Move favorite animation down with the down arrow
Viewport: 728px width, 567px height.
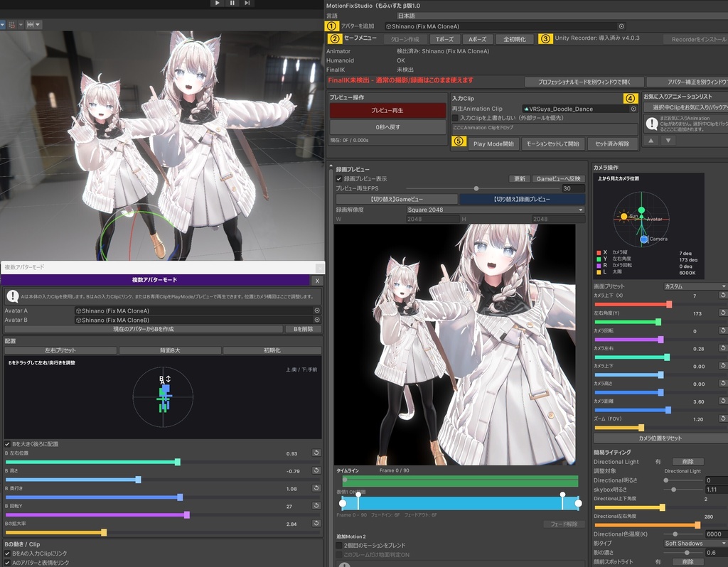(668, 140)
